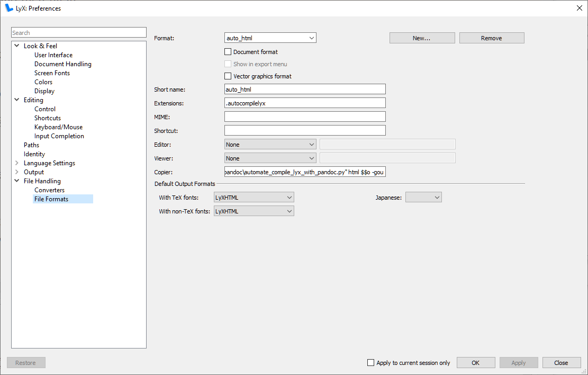The width and height of the screenshot is (588, 375).
Task: Click the Remove format button
Action: tap(492, 38)
